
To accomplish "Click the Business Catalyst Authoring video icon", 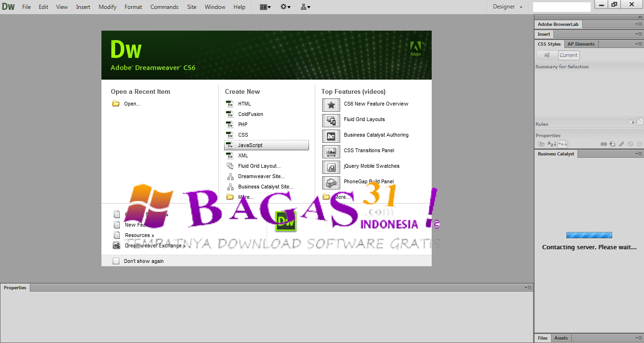I will click(331, 136).
